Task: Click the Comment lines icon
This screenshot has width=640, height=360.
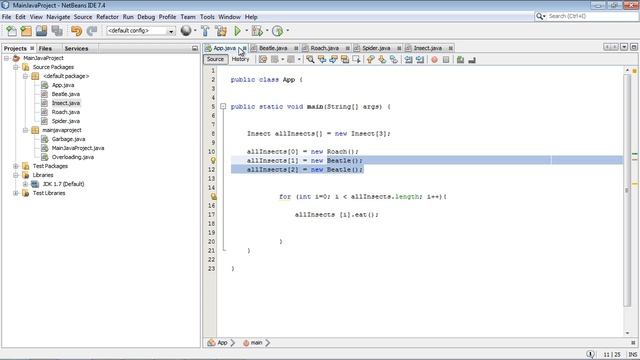Action: pos(460,60)
